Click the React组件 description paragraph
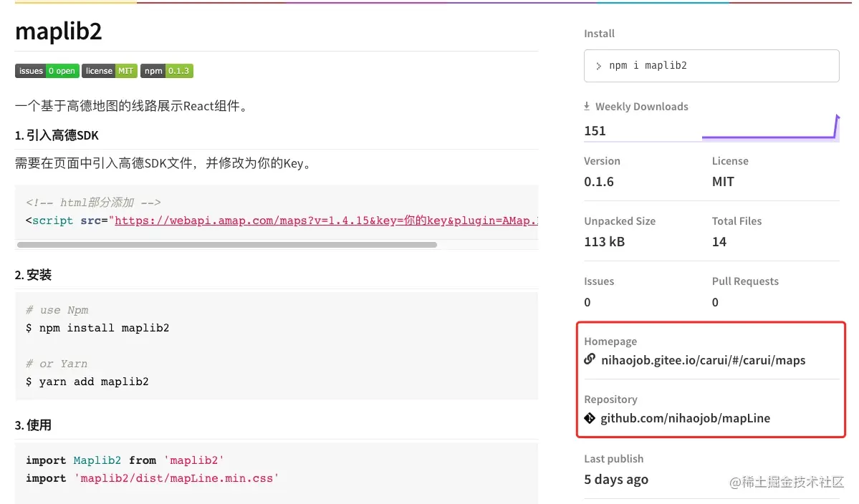 point(133,106)
